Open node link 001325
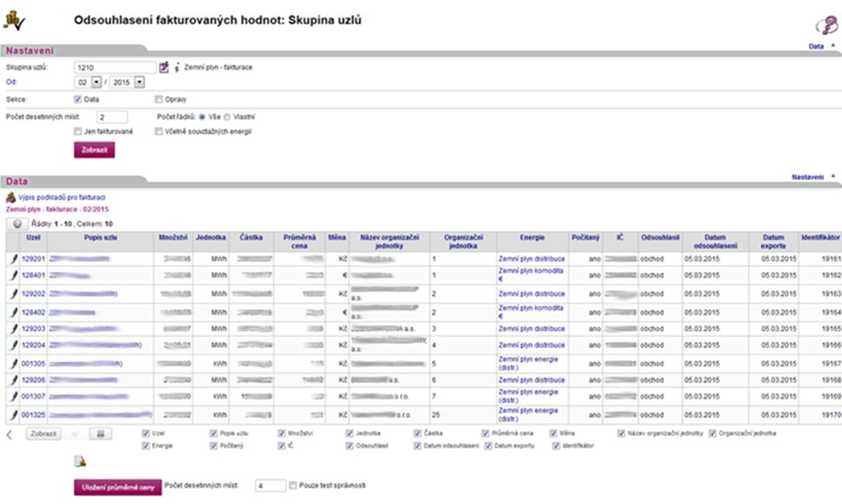Screen dimensions: 842x504 [33, 415]
